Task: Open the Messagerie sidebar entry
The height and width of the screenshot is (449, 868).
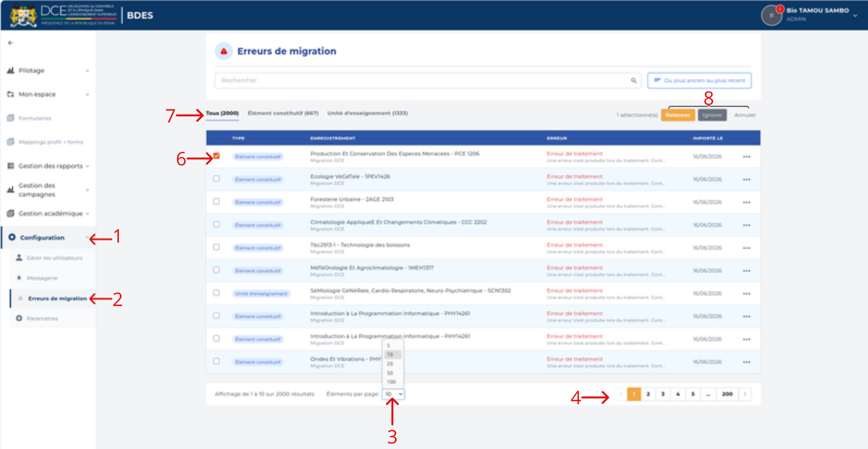Action: [x=42, y=278]
